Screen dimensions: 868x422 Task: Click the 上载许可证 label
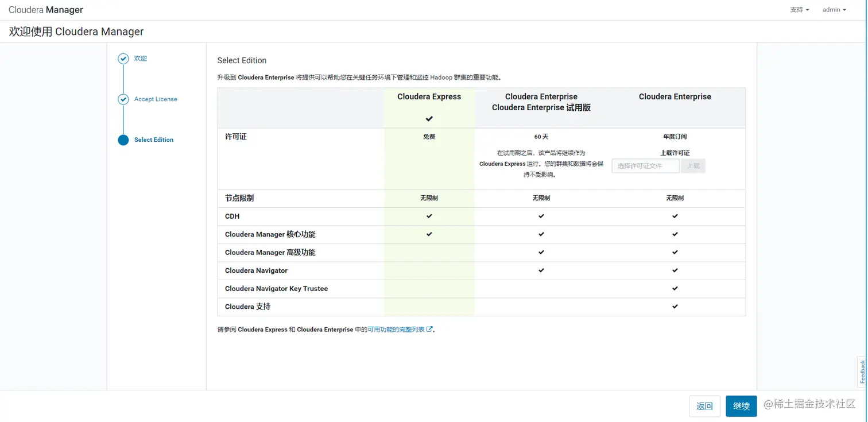pos(675,153)
